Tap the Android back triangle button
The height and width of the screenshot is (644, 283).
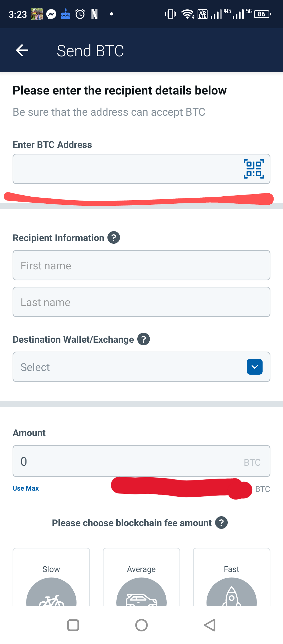(210, 625)
